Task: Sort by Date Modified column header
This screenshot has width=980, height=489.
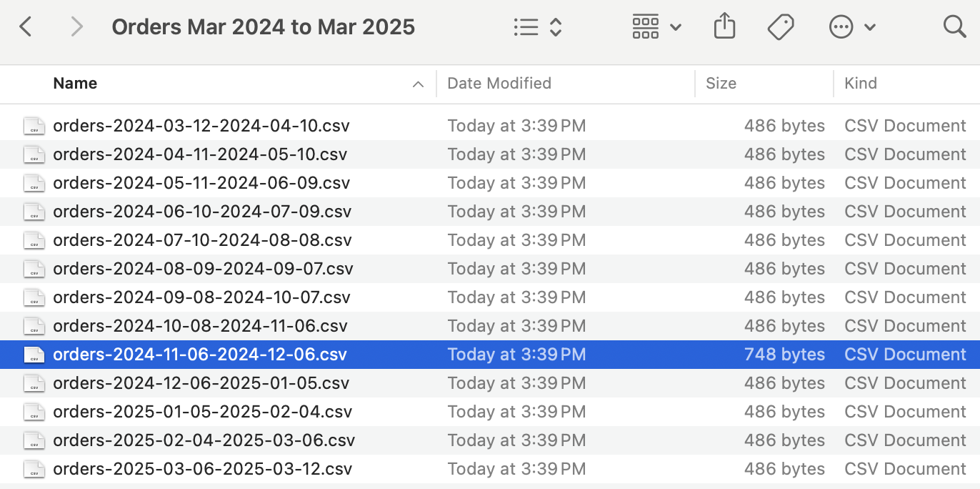Action: 499,83
